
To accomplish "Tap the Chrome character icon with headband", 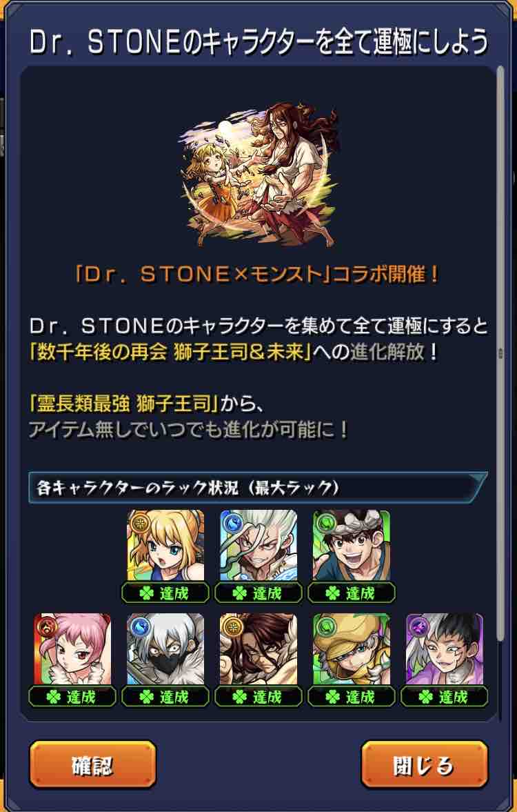I will [x=352, y=546].
